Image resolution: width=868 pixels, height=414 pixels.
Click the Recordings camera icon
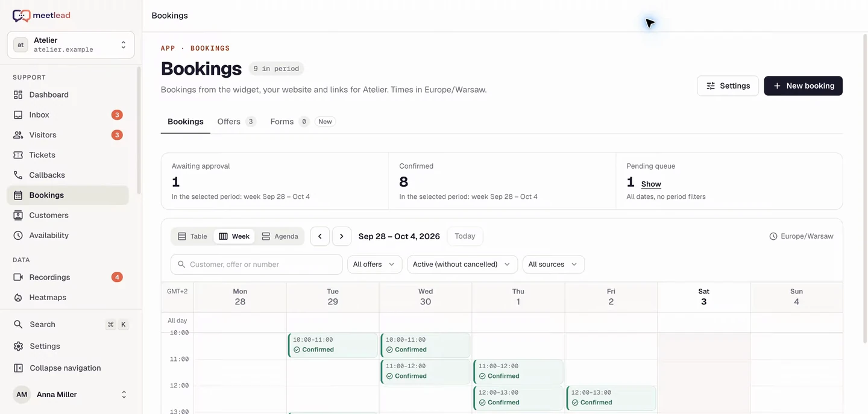tap(18, 277)
